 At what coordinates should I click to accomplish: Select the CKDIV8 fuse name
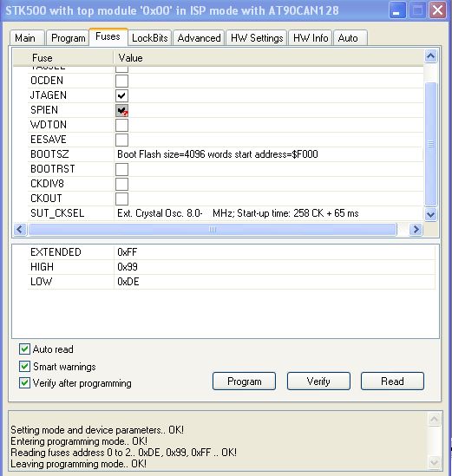point(47,184)
